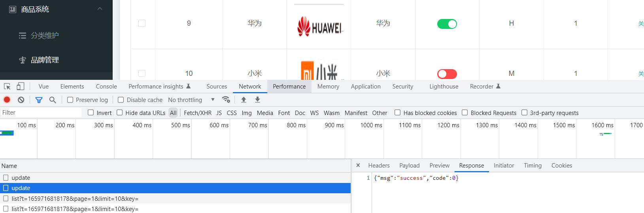This screenshot has height=213, width=644.
Task: Turn on the 小米 display status switch
Action: click(x=447, y=74)
